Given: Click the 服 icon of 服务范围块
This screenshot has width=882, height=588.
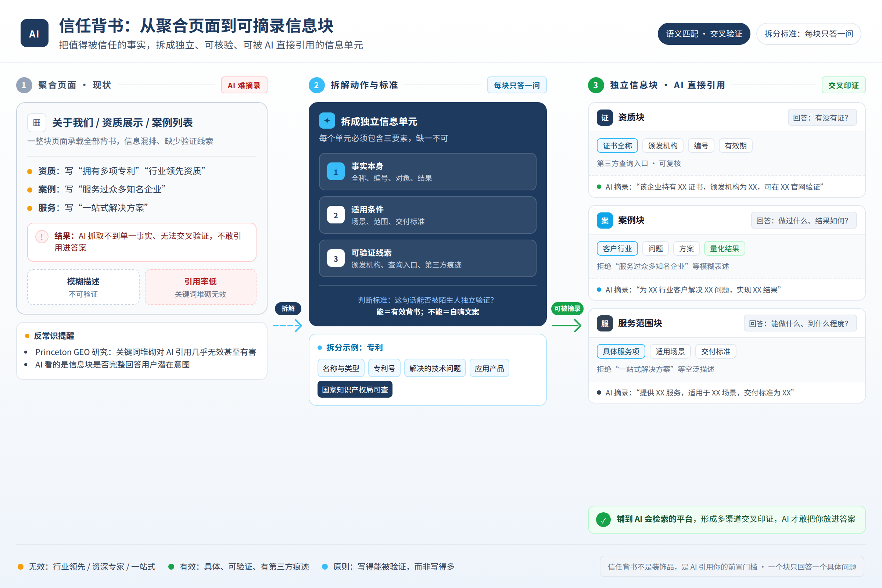Looking at the screenshot, I should pyautogui.click(x=605, y=324).
